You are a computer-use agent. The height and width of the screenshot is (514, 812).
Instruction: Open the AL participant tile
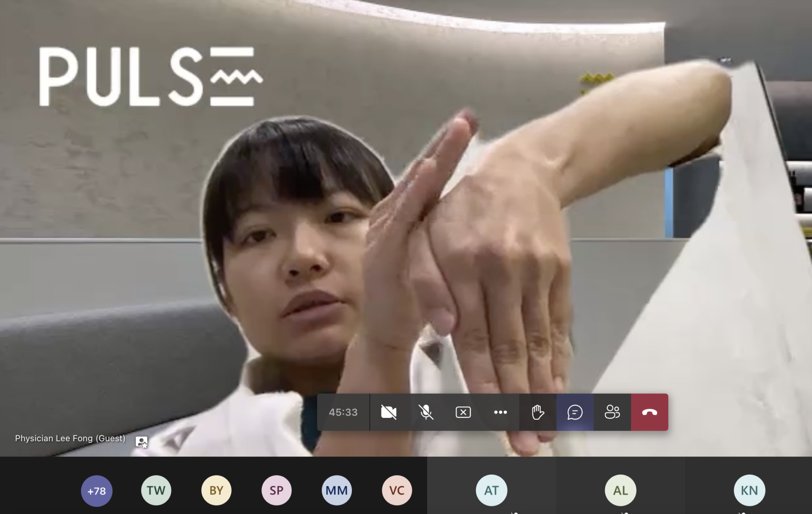(x=620, y=490)
